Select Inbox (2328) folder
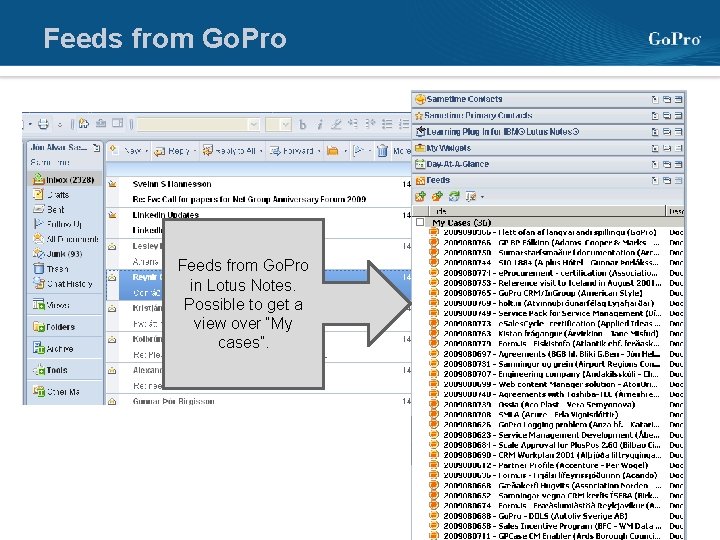This screenshot has height=540, width=720. (x=64, y=180)
